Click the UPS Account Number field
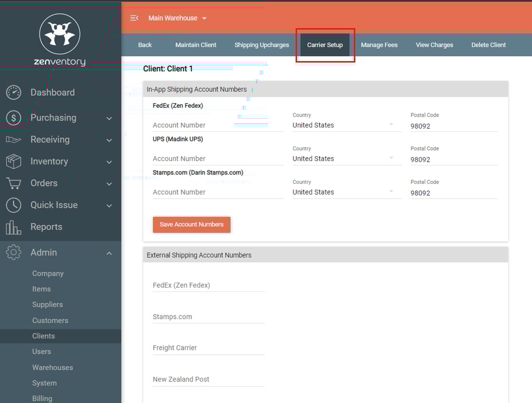532x403 pixels. [218, 159]
